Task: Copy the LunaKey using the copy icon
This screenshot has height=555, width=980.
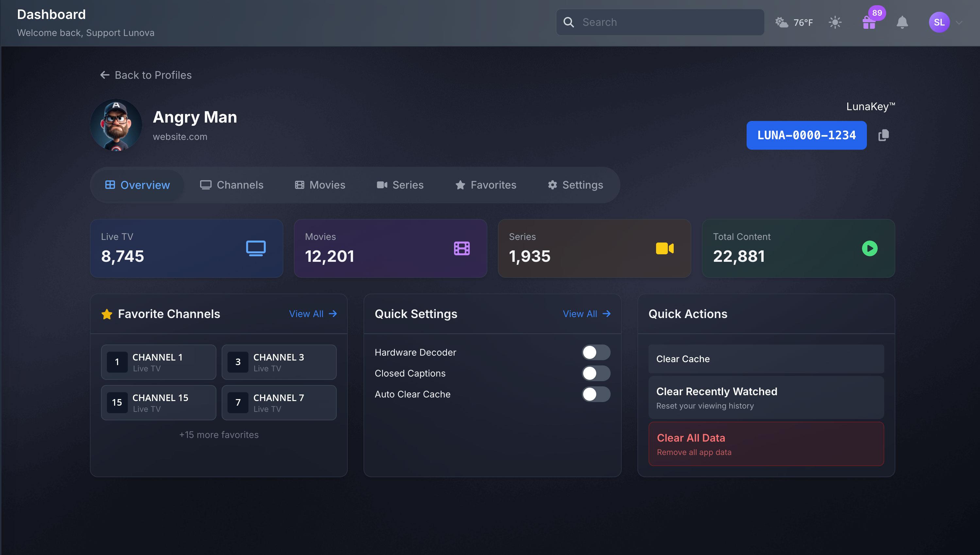Action: point(884,135)
